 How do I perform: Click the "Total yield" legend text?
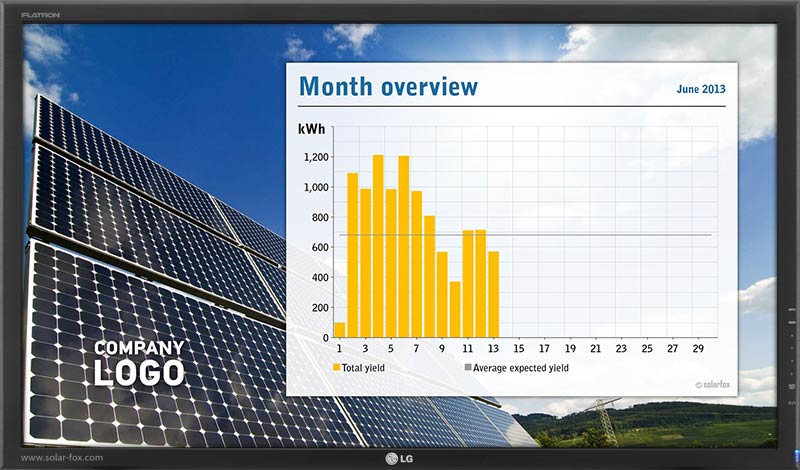click(363, 368)
